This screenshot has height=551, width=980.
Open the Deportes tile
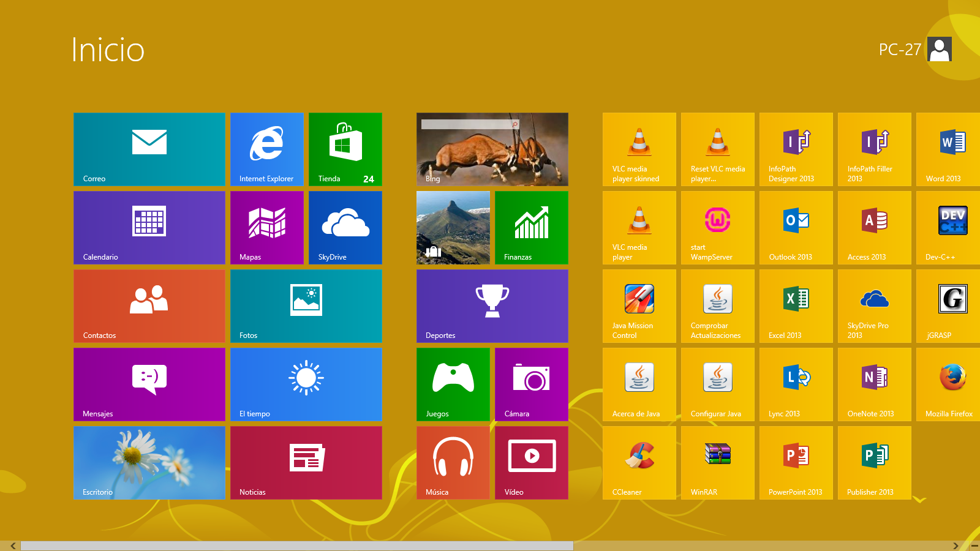(x=492, y=306)
